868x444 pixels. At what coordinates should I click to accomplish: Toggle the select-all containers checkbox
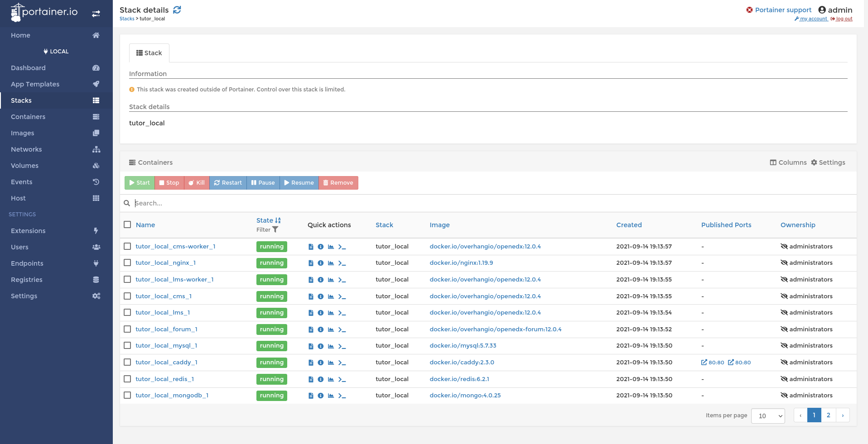point(127,224)
